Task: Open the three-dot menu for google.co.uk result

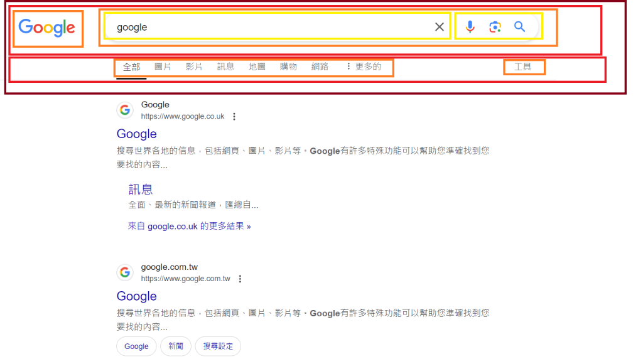Action: point(234,116)
